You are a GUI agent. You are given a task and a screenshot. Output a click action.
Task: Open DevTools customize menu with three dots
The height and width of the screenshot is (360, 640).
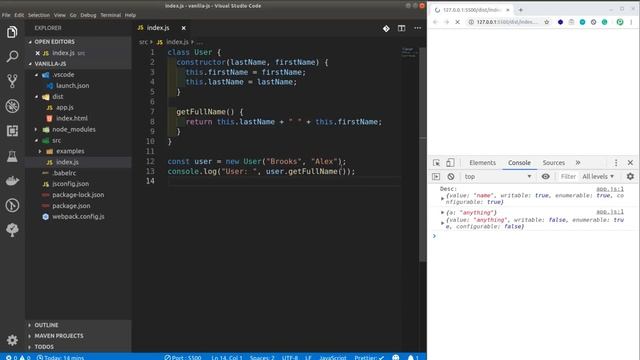[x=616, y=163]
